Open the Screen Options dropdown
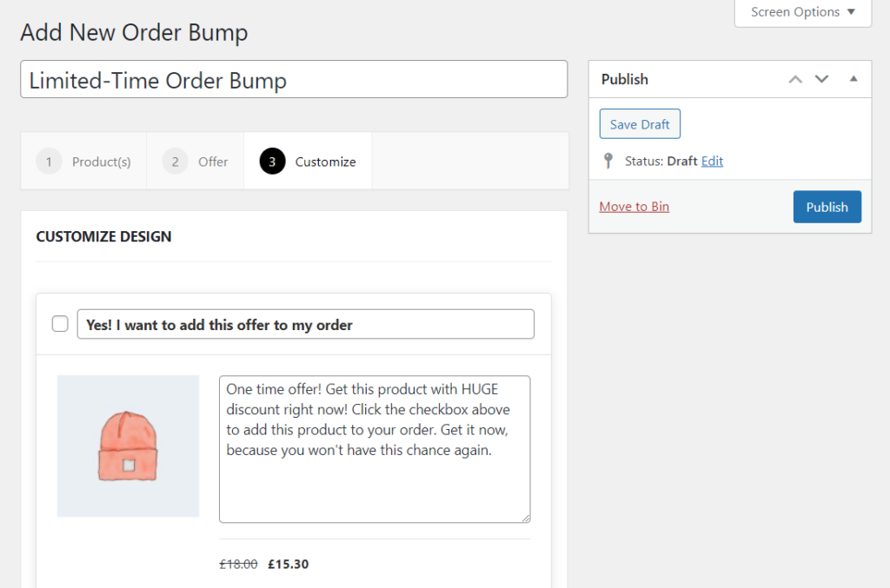The image size is (890, 588). pos(801,12)
